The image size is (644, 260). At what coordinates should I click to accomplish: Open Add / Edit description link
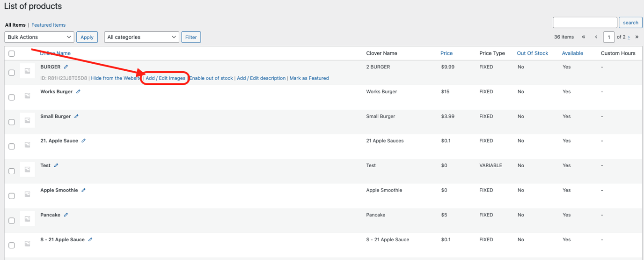261,78
